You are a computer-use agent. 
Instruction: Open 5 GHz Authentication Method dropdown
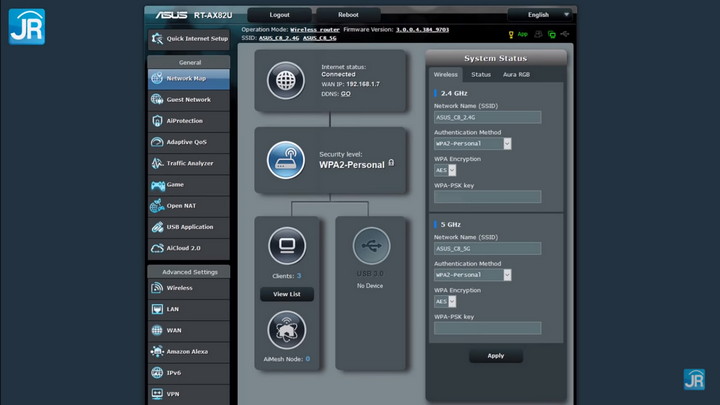pos(473,275)
